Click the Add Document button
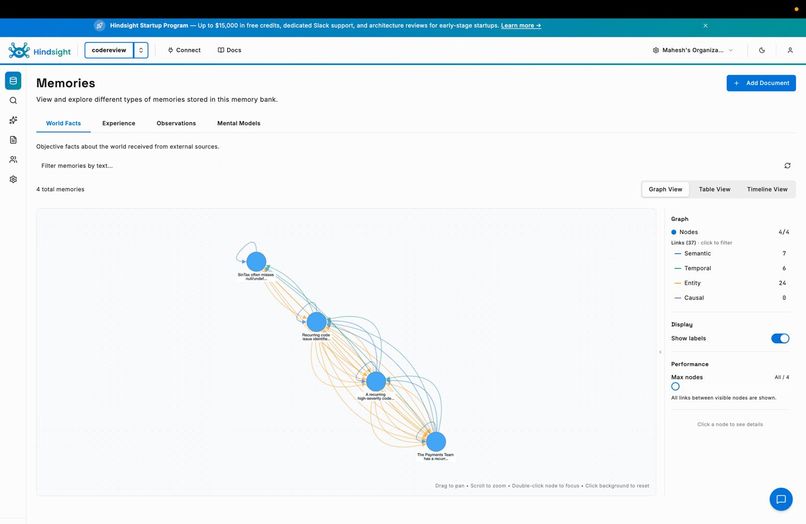 [x=761, y=83]
